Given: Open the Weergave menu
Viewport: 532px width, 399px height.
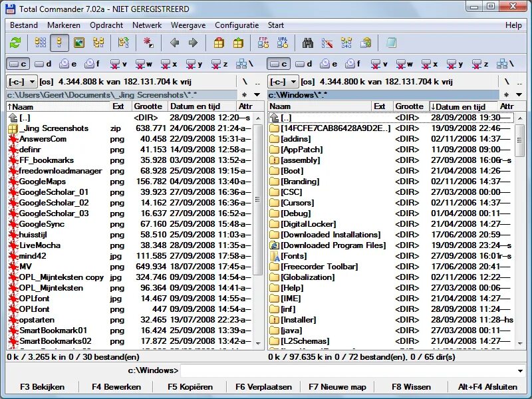Looking at the screenshot, I should click(188, 25).
